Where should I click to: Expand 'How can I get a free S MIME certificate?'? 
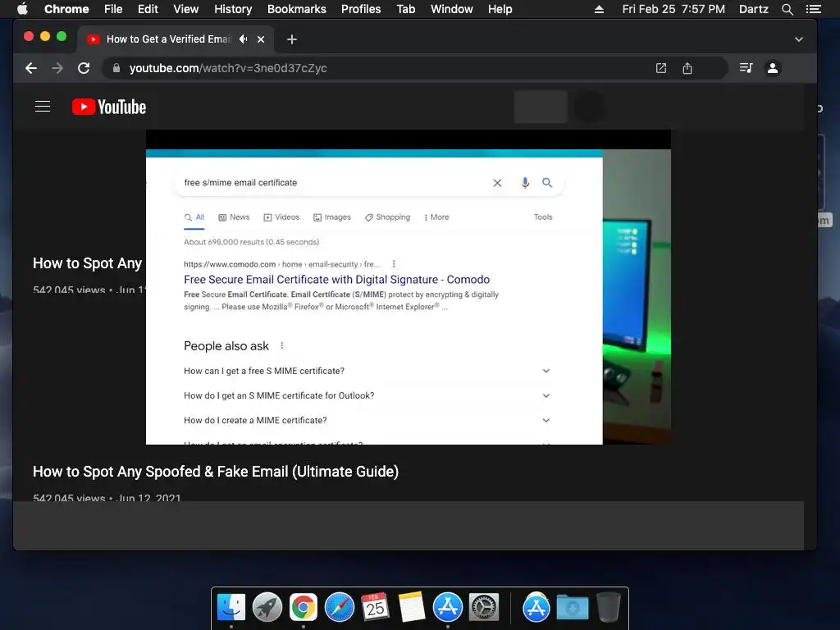click(x=367, y=371)
